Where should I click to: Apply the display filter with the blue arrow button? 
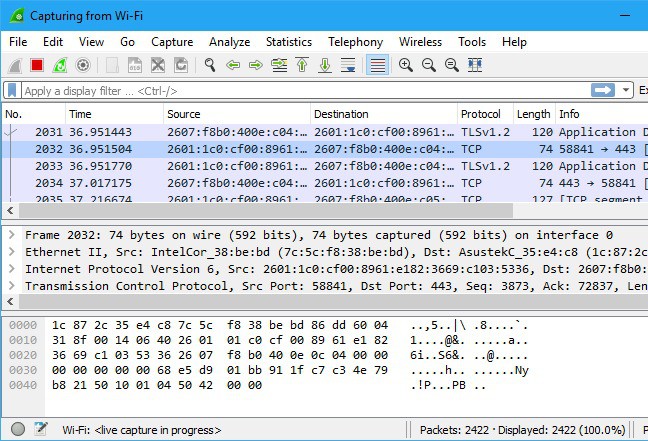pos(603,90)
